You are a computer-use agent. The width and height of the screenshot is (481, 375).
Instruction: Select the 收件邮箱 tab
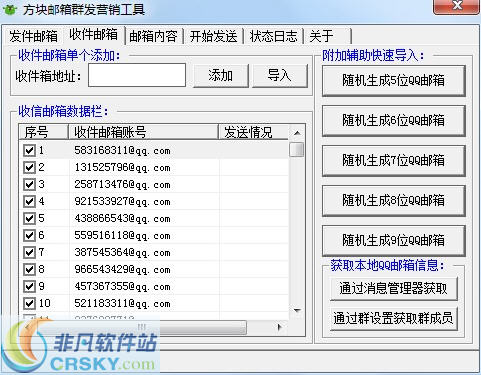coord(93,35)
